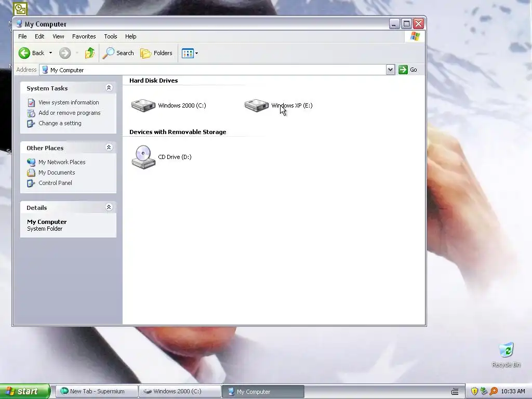Maximize the My Computer window

(x=406, y=24)
